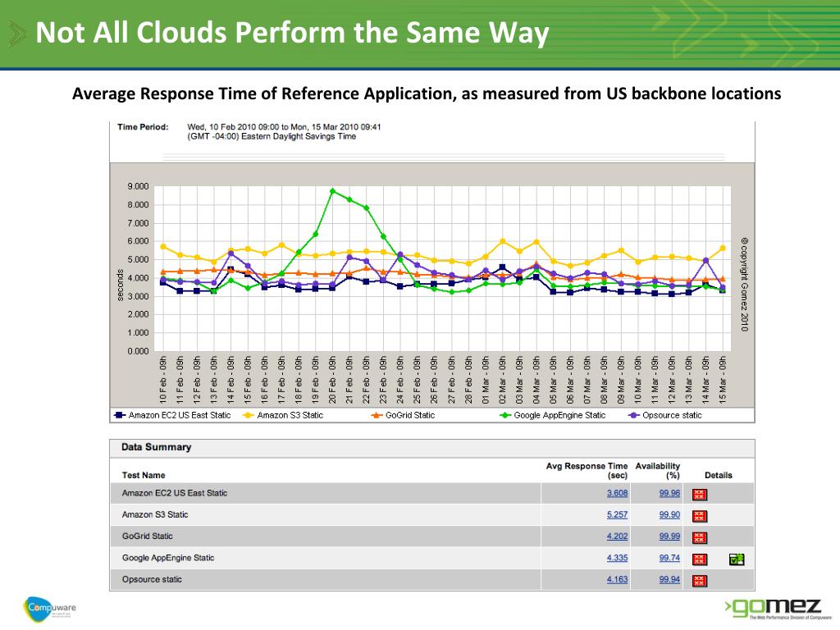Open Amazon S3 response time link 5.257
Image resolution: width=840 pixels, height=630 pixels.
click(x=617, y=514)
